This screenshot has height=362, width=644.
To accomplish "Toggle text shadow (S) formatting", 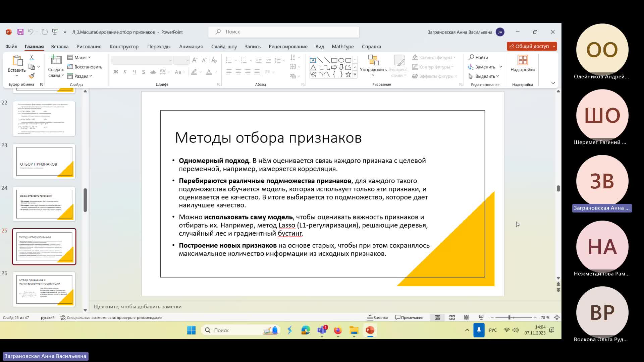I will [x=144, y=72].
